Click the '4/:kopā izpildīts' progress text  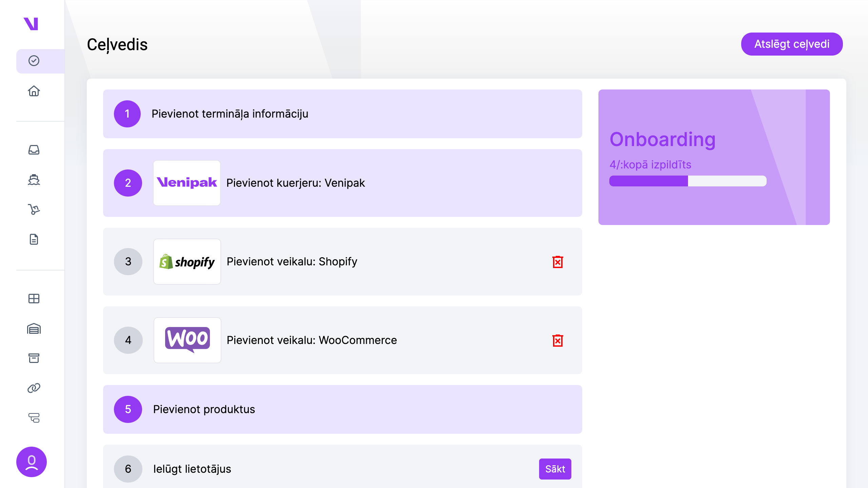coord(650,165)
